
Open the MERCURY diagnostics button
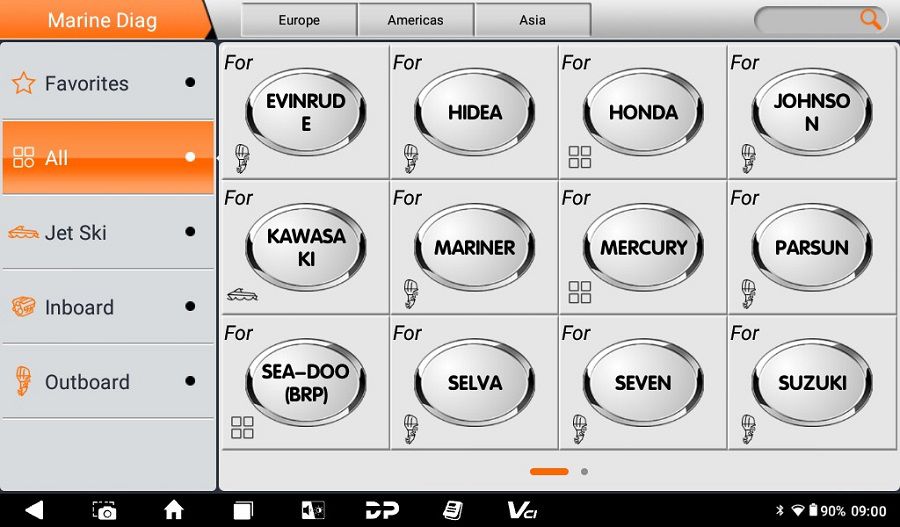[x=643, y=247]
